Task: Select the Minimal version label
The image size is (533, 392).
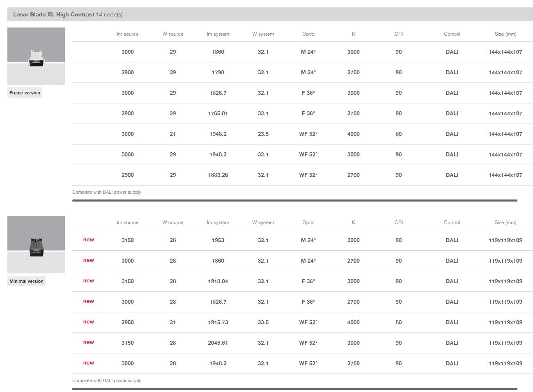Action: pyautogui.click(x=26, y=281)
